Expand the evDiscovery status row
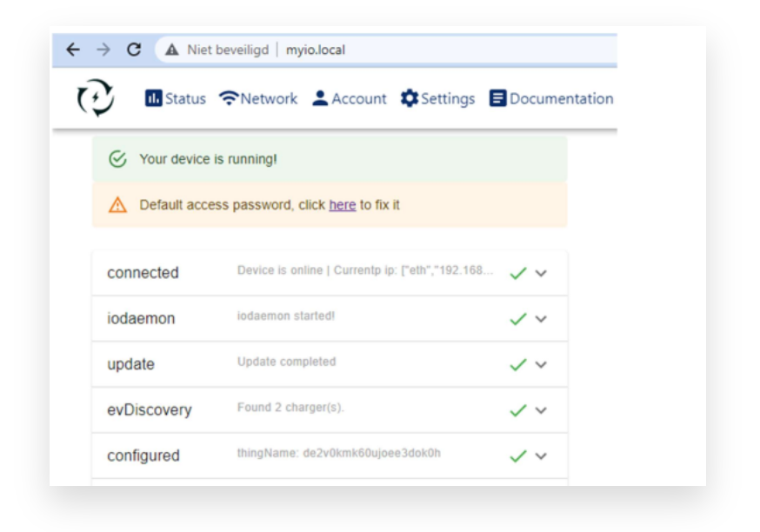Screen dimensions: 760x532 pyautogui.click(x=541, y=410)
